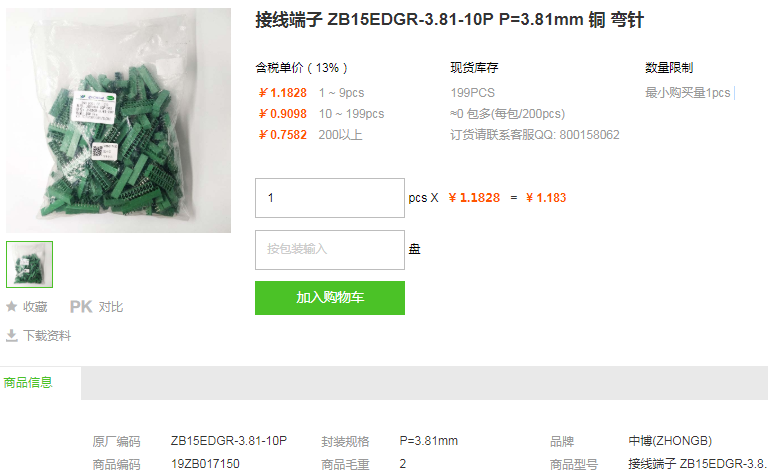The width and height of the screenshot is (768, 474).
Task: Click the brand 中博(ZHONGB) value
Action: click(x=670, y=441)
